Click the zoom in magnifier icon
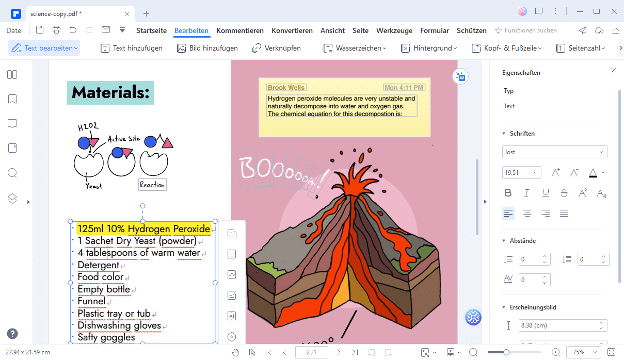Screen dimensions: 624x360 click(556, 352)
